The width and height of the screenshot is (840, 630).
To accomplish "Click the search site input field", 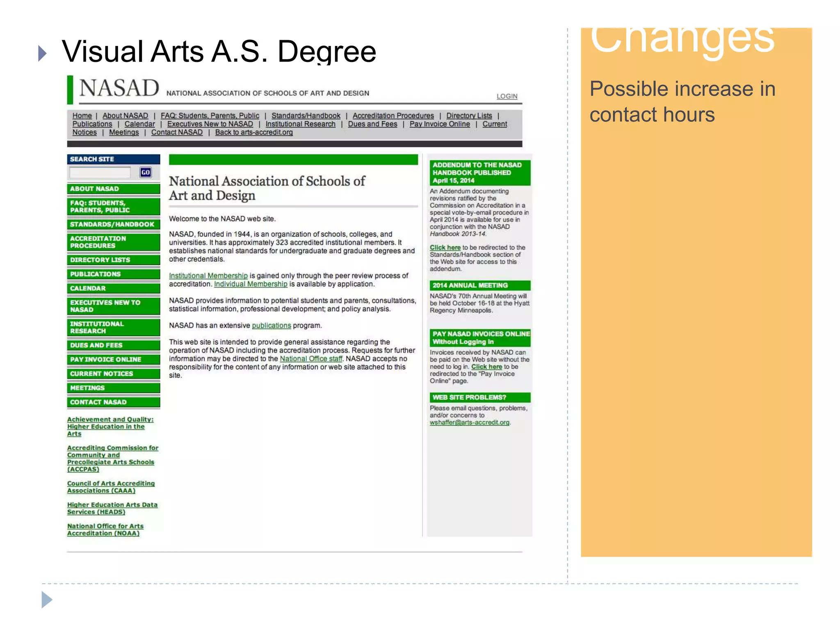I will (100, 172).
